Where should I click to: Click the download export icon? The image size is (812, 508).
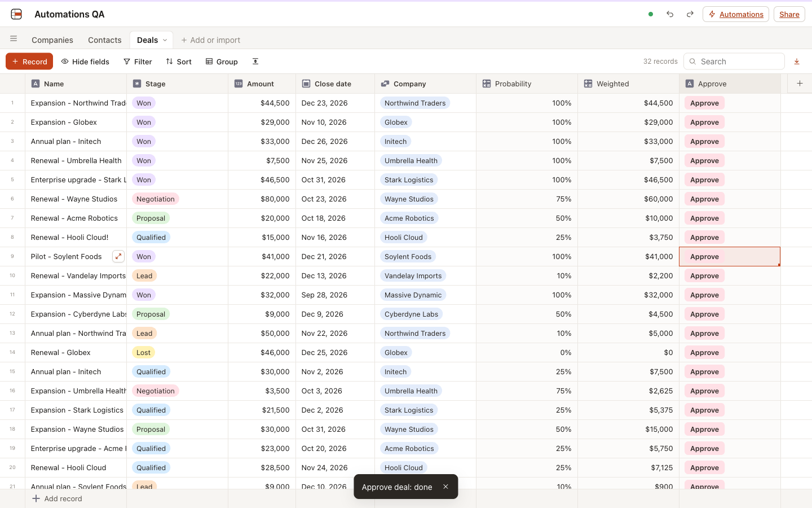point(797,62)
